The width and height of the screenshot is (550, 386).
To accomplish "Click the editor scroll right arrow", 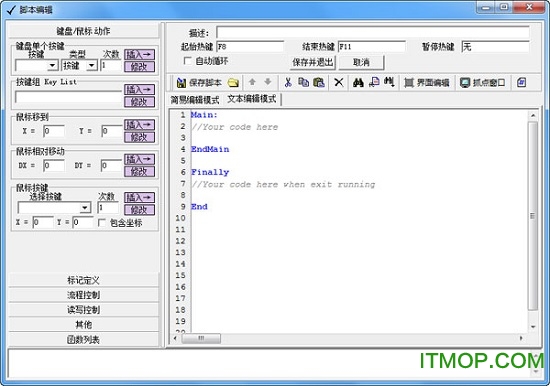I will click(x=521, y=338).
